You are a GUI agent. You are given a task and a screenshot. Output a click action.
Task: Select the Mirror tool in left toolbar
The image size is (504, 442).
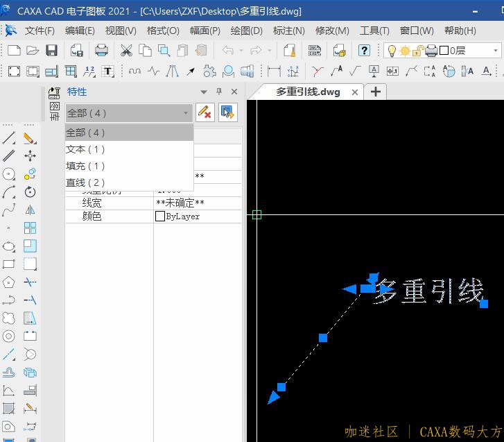(30, 210)
